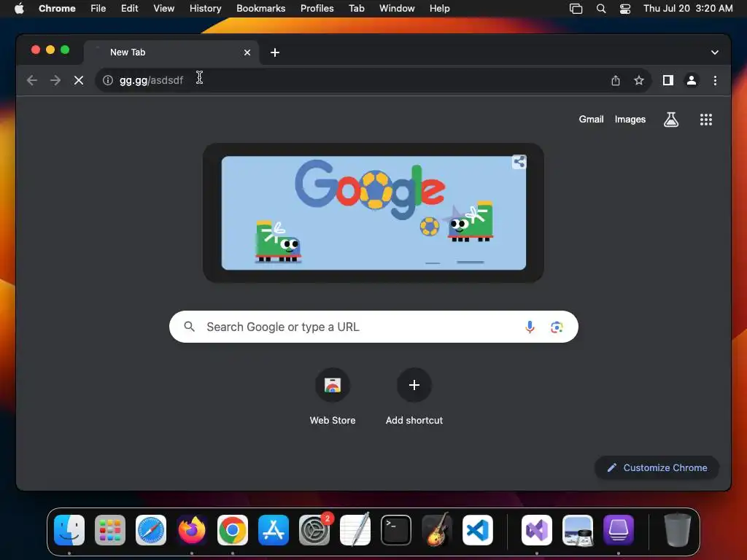This screenshot has width=747, height=560.
Task: Click the date and time in the menu bar
Action: (688, 8)
